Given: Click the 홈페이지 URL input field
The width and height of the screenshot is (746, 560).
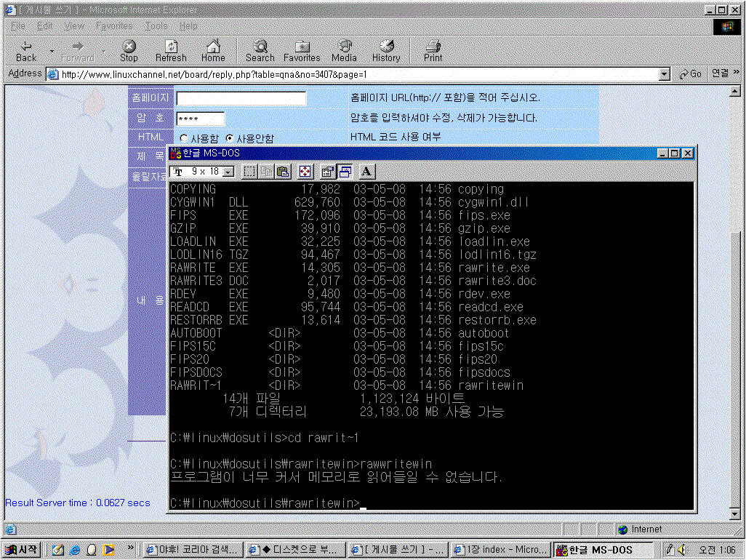Looking at the screenshot, I should [x=241, y=98].
